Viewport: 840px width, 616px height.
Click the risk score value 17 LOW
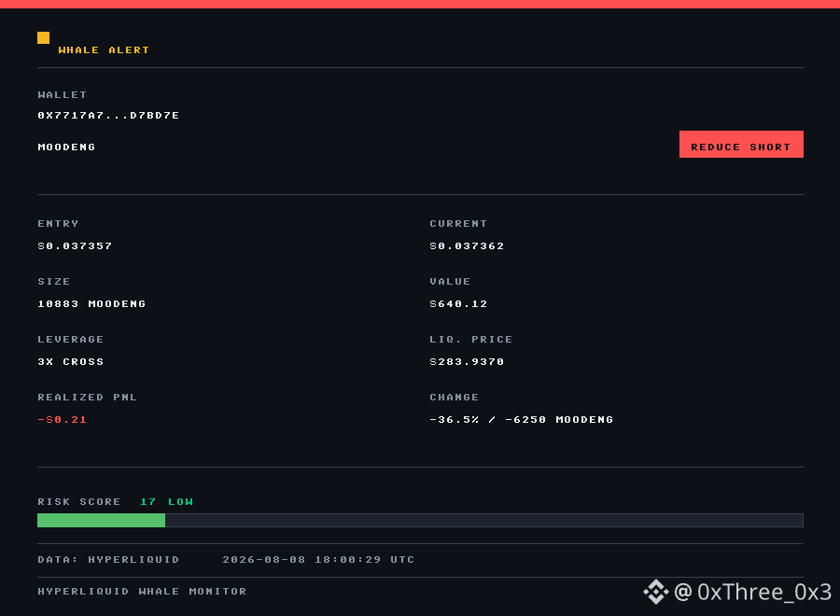click(167, 502)
